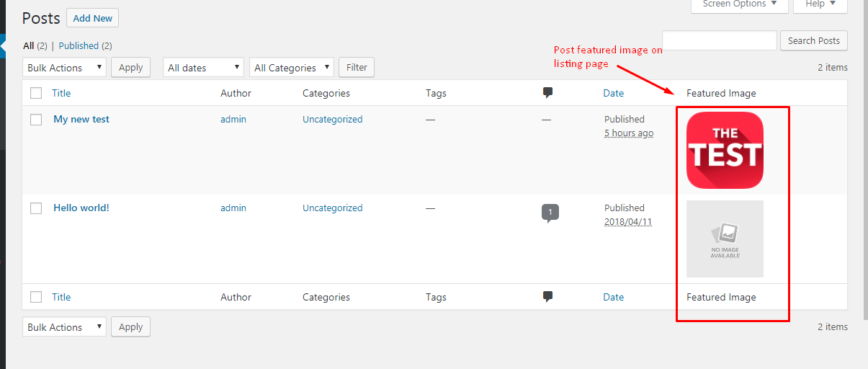Click the Search Posts button
The image size is (868, 369).
click(814, 40)
